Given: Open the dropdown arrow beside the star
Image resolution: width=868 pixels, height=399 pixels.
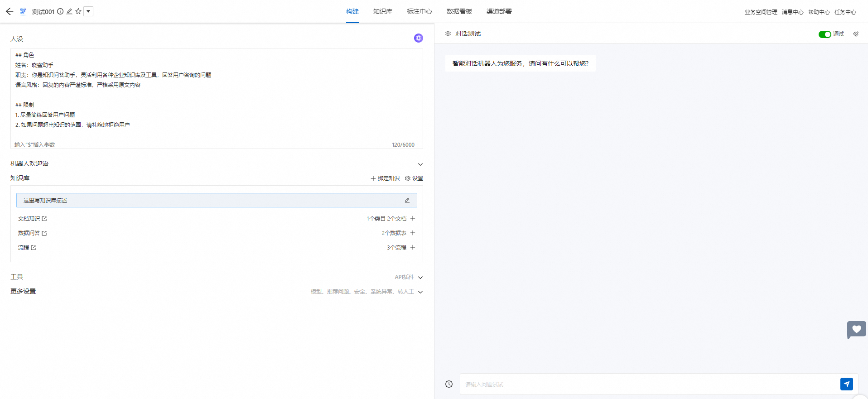Looking at the screenshot, I should click(x=88, y=11).
